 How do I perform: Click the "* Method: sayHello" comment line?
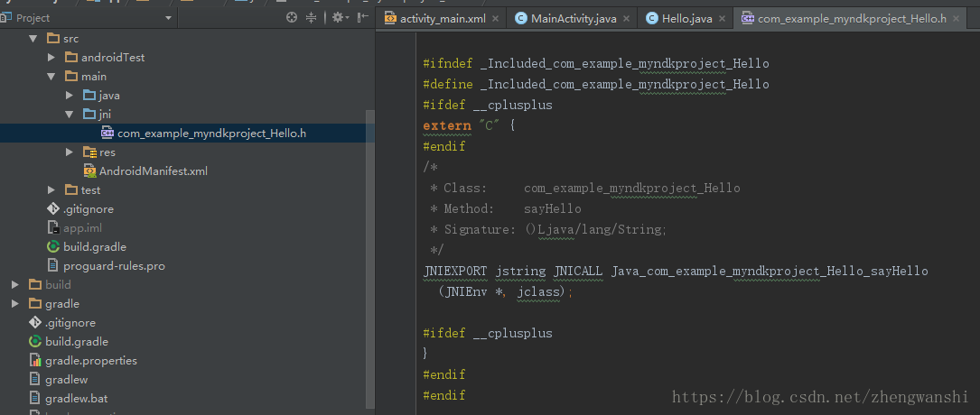[505, 209]
